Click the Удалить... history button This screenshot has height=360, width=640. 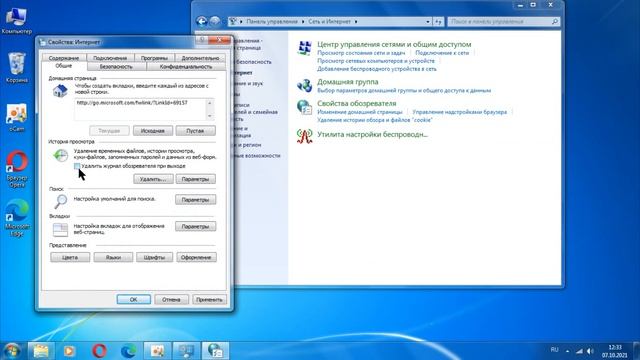[x=153, y=179]
